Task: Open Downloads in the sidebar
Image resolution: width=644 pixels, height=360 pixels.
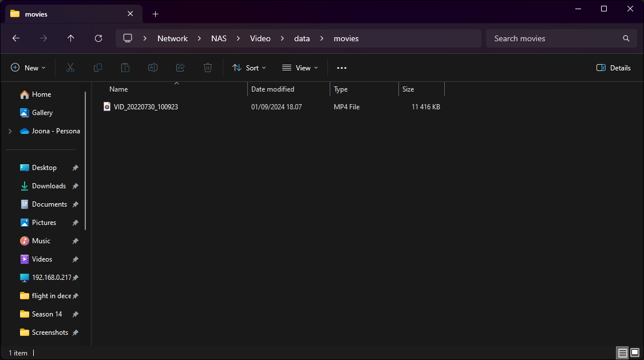Action: click(49, 186)
